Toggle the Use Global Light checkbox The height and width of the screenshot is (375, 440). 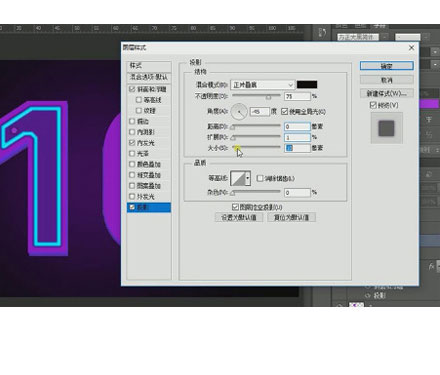pos(284,112)
